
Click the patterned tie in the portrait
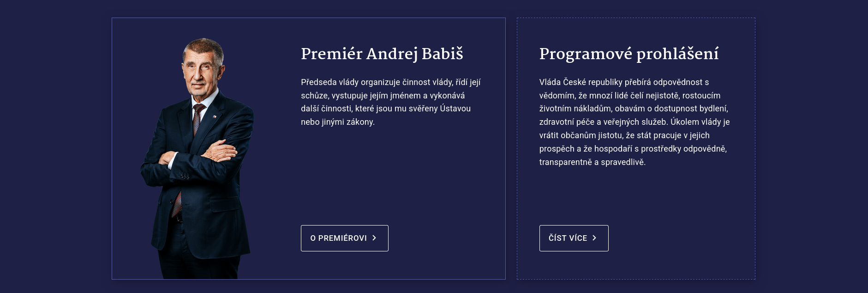(198, 119)
